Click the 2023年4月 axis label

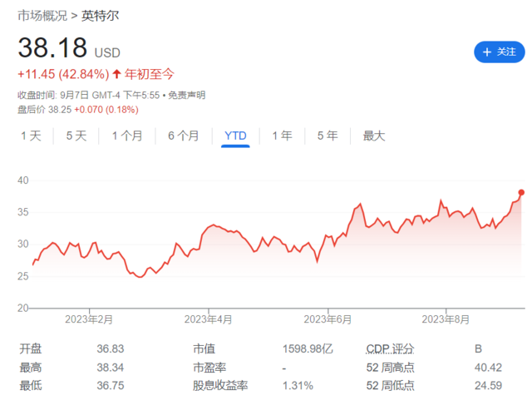coord(209,319)
